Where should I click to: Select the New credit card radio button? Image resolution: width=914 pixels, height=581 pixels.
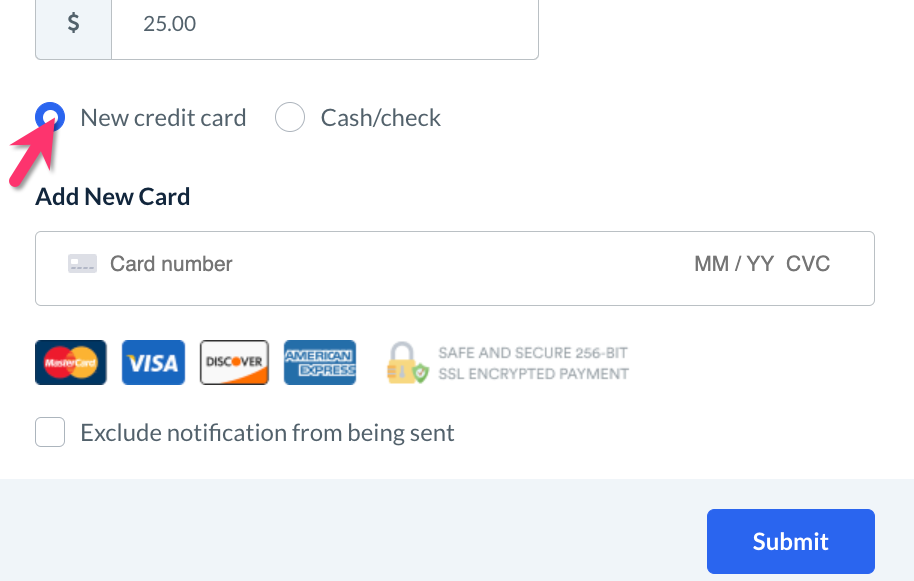[x=50, y=118]
